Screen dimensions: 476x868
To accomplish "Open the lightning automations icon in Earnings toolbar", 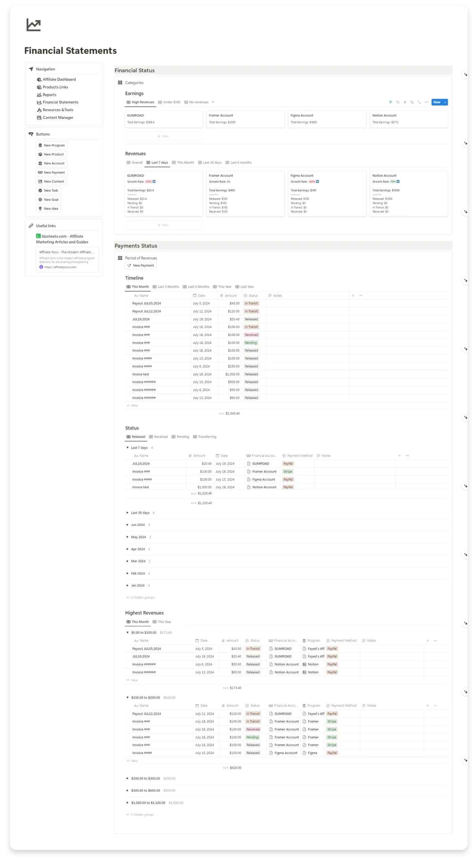I will pyautogui.click(x=404, y=102).
